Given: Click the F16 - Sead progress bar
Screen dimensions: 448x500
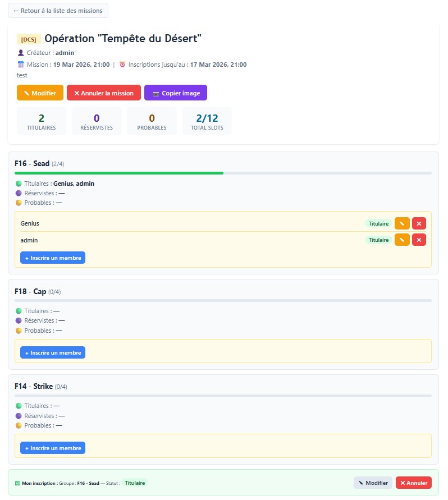Looking at the screenshot, I should (223, 173).
